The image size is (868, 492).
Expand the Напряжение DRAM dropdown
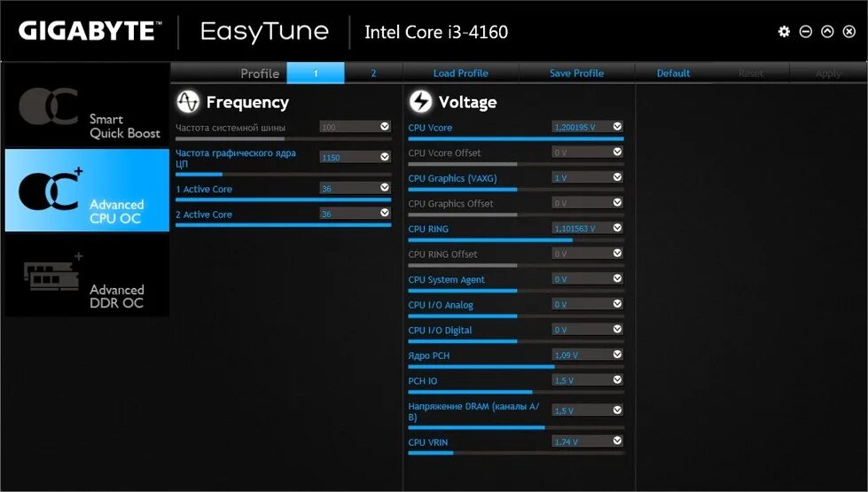coord(617,410)
